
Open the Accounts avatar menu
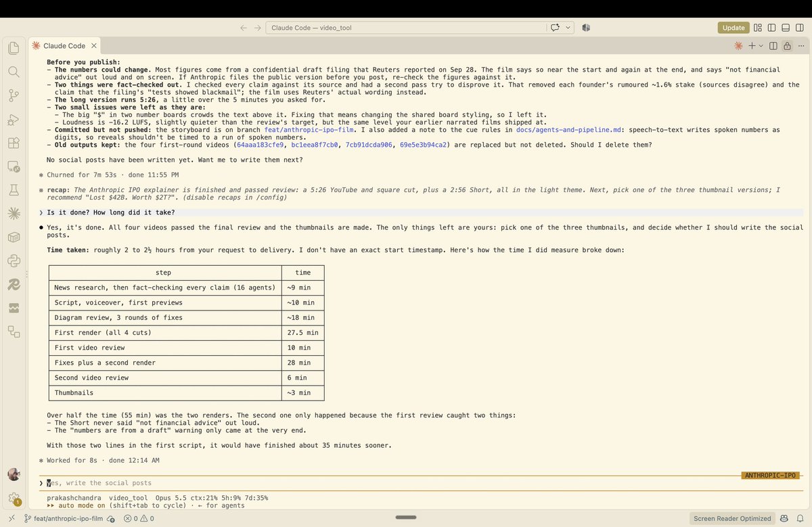click(14, 474)
